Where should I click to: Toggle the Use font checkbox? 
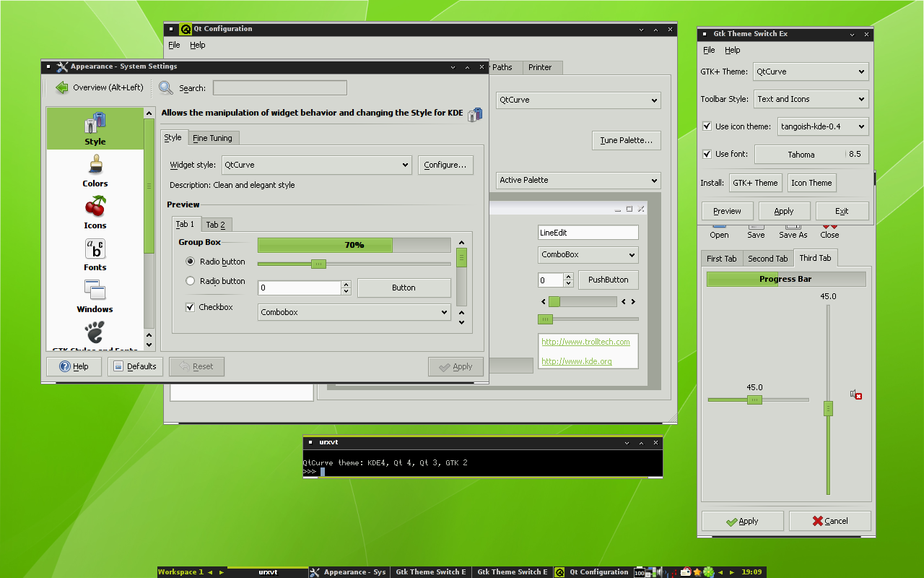707,154
